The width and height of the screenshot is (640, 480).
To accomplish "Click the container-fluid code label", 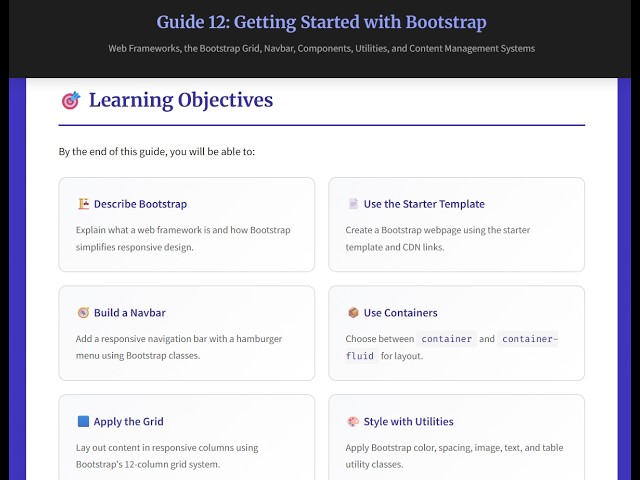I will point(451,347).
